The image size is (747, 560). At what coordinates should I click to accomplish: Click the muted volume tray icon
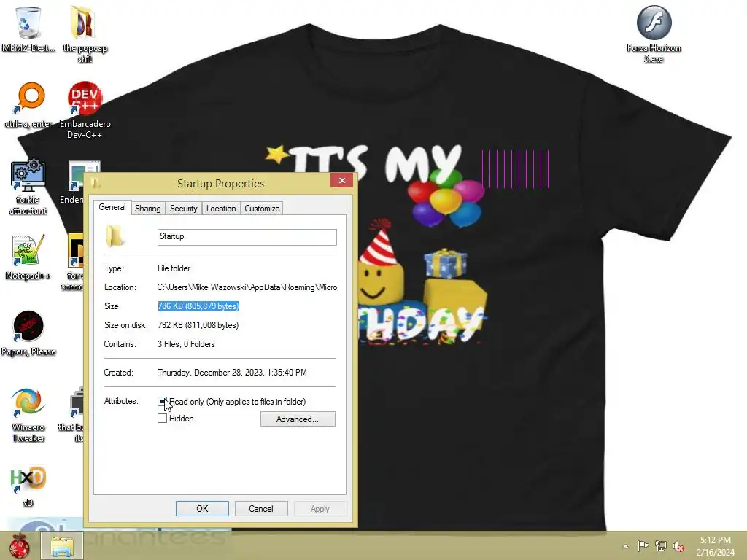678,546
